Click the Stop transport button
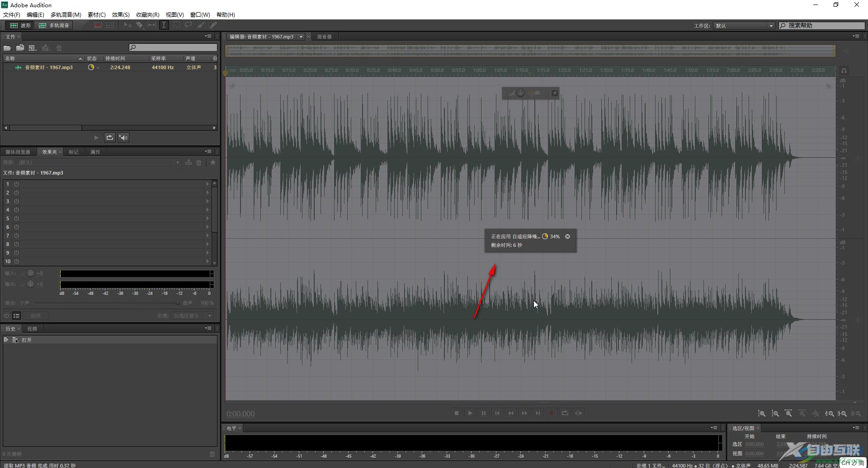This screenshot has height=468, width=868. [457, 413]
